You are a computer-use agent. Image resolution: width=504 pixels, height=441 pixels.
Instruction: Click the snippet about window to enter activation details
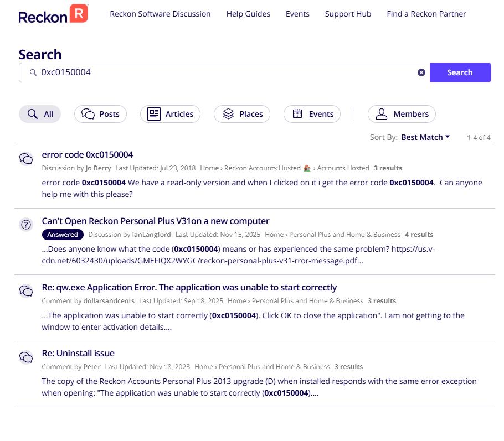click(x=253, y=321)
